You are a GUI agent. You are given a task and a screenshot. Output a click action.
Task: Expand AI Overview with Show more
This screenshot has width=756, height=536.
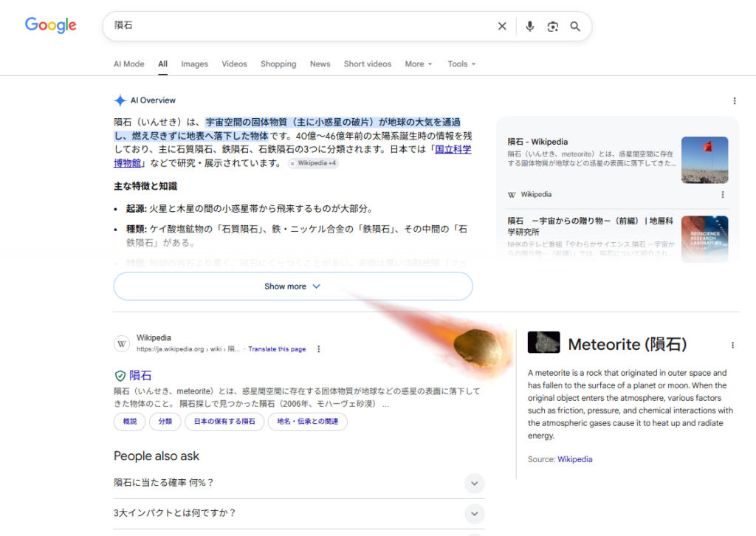(x=293, y=286)
